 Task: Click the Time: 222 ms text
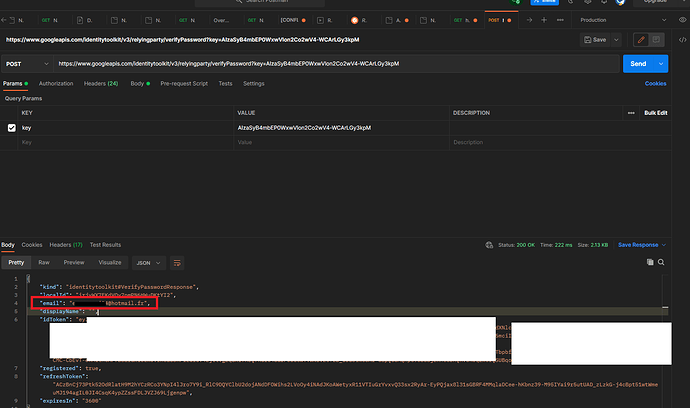[x=556, y=245]
